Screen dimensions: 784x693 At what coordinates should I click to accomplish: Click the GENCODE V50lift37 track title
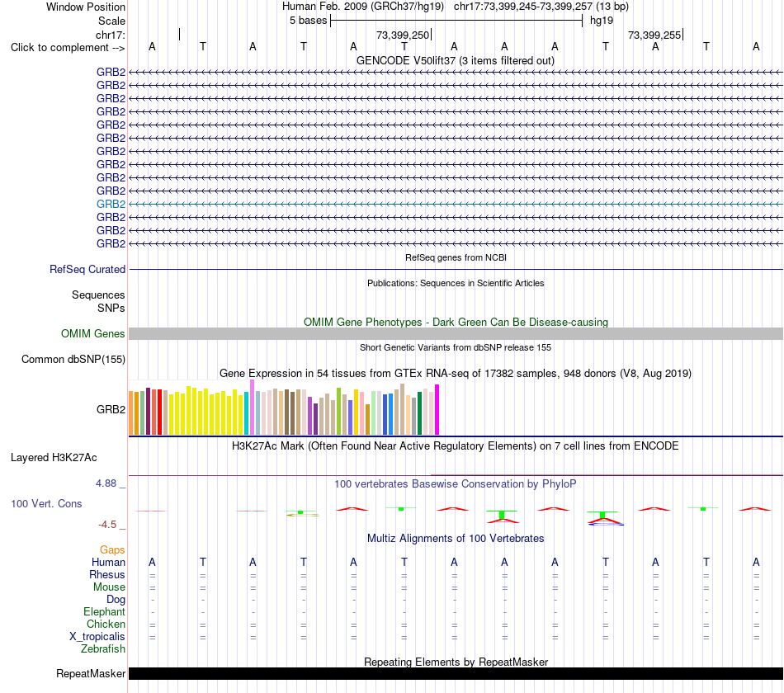coord(456,60)
